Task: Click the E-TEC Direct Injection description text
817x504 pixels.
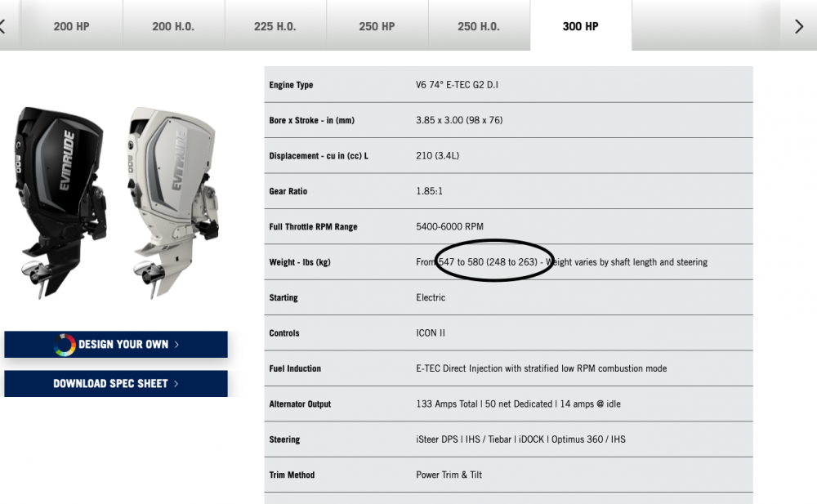Action: point(541,368)
